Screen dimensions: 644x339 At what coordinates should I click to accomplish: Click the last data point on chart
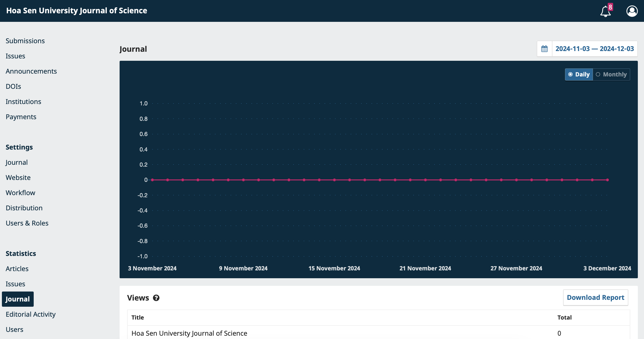pos(607,180)
